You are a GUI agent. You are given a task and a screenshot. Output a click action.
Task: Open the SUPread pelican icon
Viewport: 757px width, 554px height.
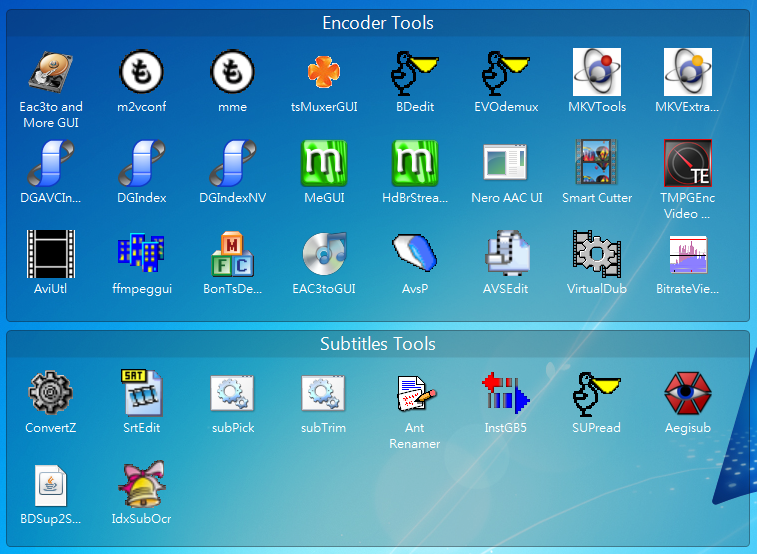click(x=597, y=394)
